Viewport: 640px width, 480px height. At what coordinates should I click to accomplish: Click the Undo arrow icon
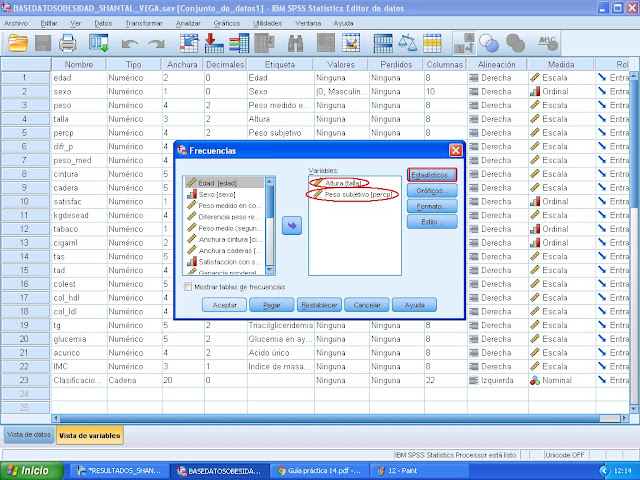[129, 43]
